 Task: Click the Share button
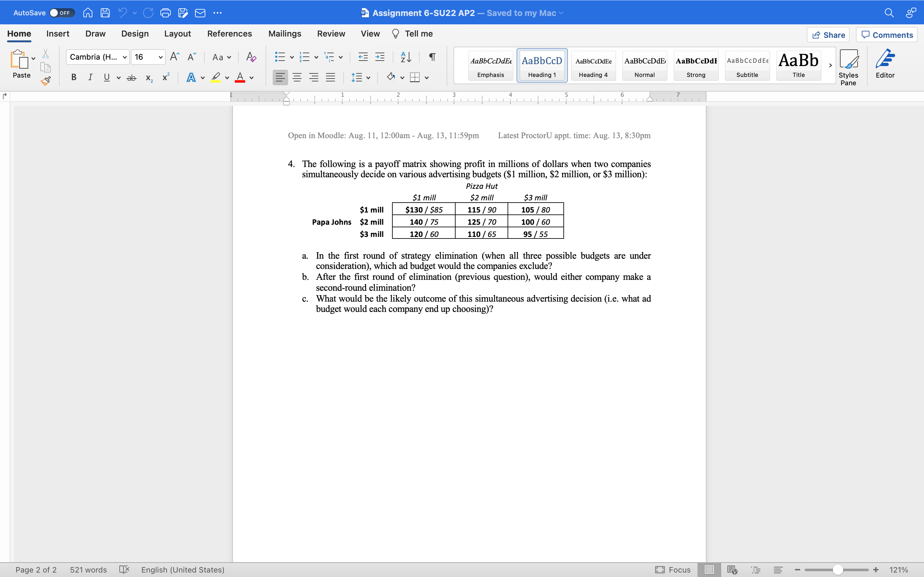[x=828, y=35]
